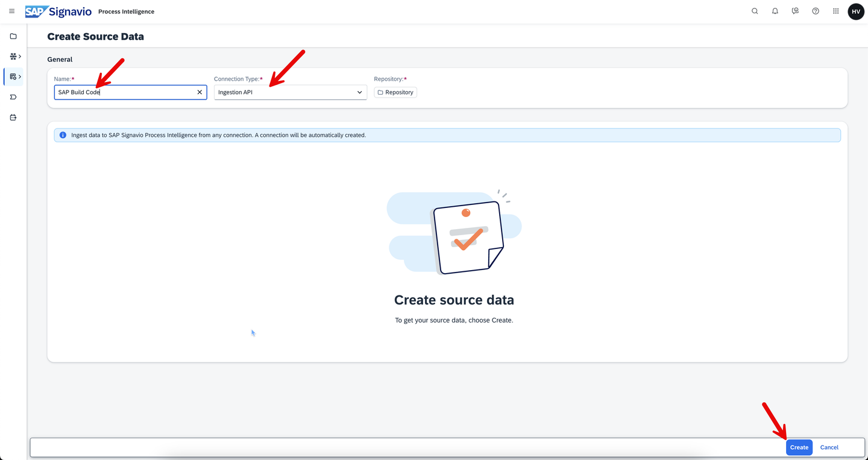Viewport: 868px width, 460px height.
Task: Click the General section heading
Action: click(60, 60)
